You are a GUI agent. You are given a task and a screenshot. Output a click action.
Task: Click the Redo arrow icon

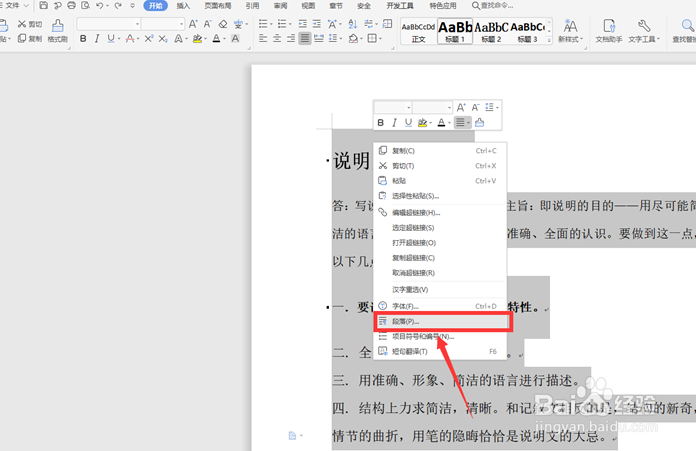118,5
